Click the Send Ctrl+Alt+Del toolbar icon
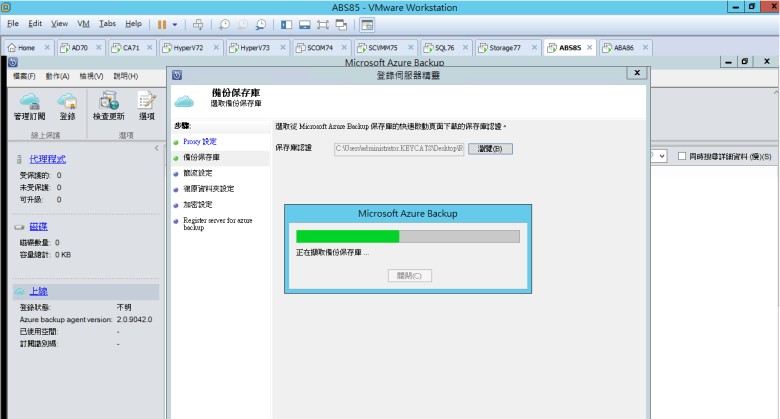The height and width of the screenshot is (419, 780). [x=198, y=23]
